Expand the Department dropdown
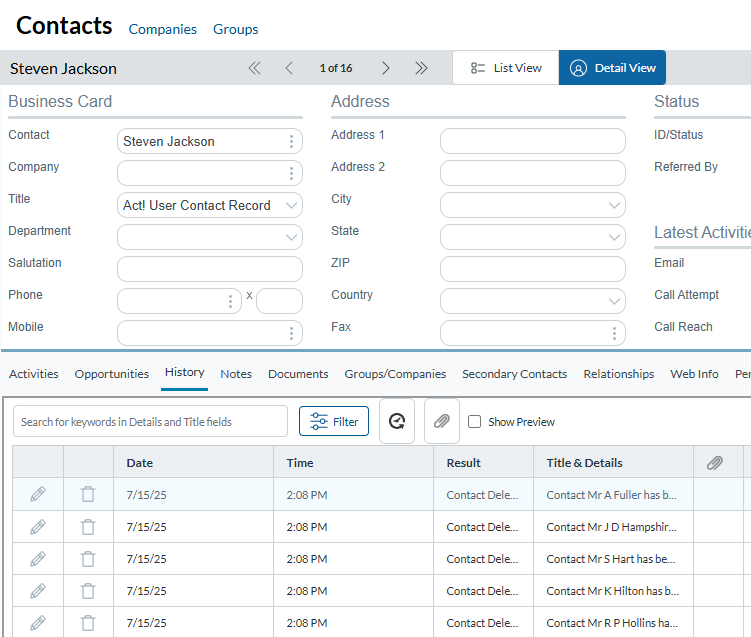Viewport: 751px width, 637px height. (x=291, y=237)
